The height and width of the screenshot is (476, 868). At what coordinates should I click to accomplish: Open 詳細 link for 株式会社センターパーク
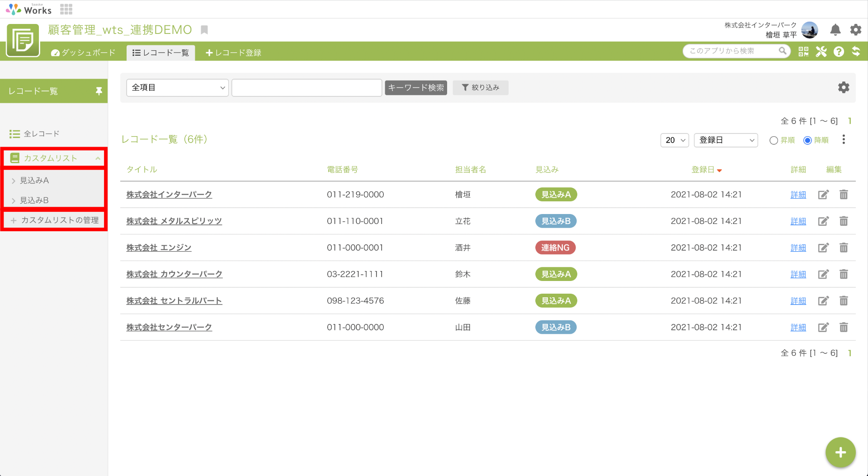click(x=798, y=328)
